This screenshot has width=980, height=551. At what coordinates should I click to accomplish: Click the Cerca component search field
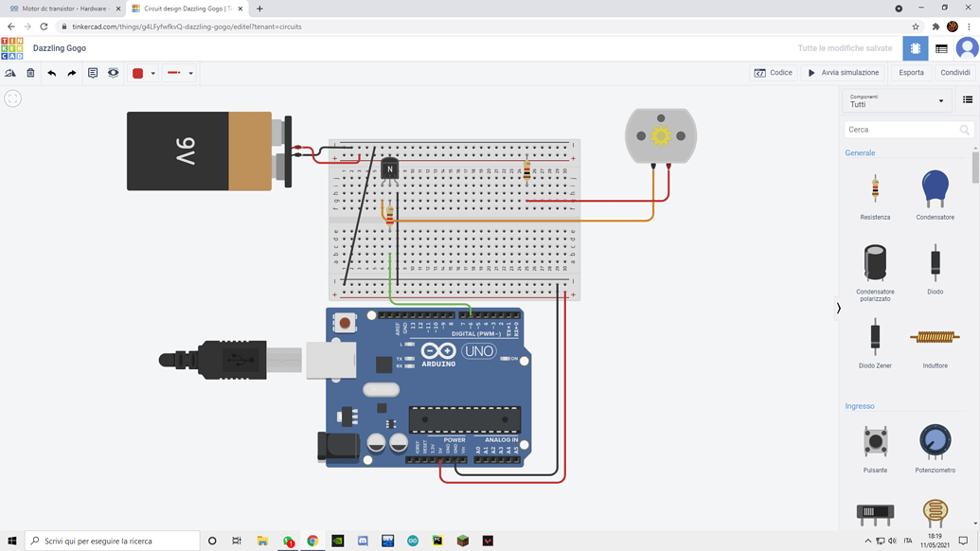click(900, 130)
